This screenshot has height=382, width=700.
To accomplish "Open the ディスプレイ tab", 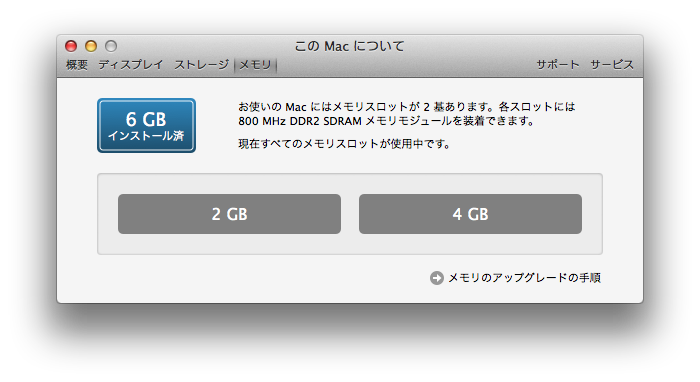I will [131, 65].
